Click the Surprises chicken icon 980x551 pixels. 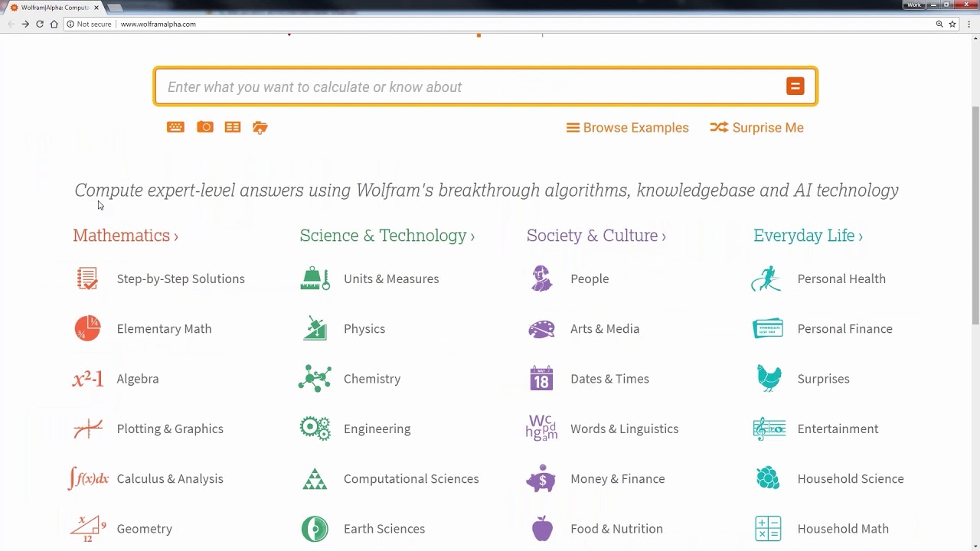[769, 378]
